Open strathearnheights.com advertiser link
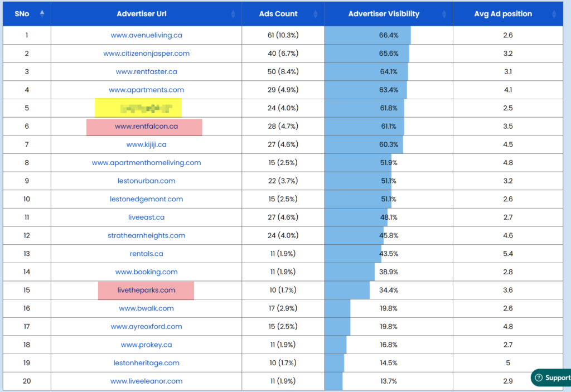 pos(147,236)
